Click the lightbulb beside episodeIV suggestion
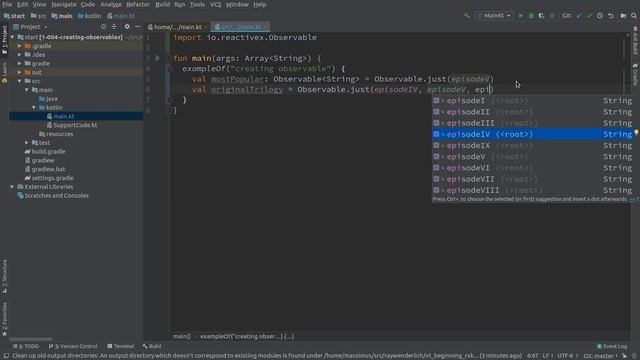Screen dimensions: 640x360 (636, 133)
